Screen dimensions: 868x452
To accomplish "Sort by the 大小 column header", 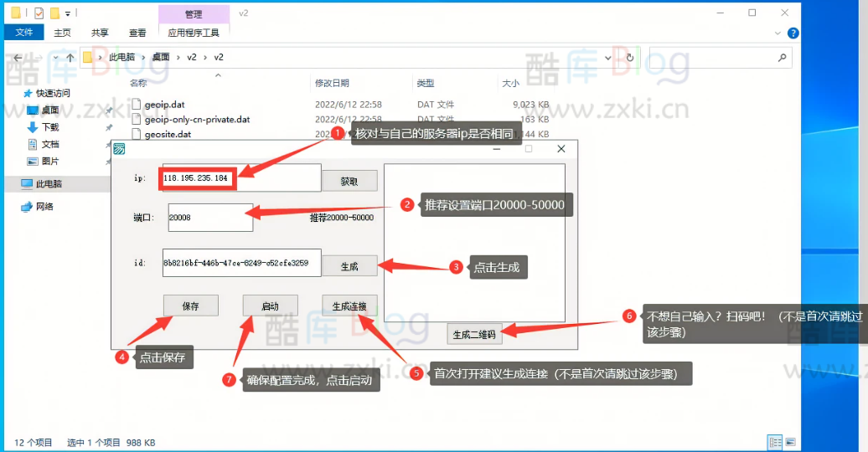I will pyautogui.click(x=510, y=83).
